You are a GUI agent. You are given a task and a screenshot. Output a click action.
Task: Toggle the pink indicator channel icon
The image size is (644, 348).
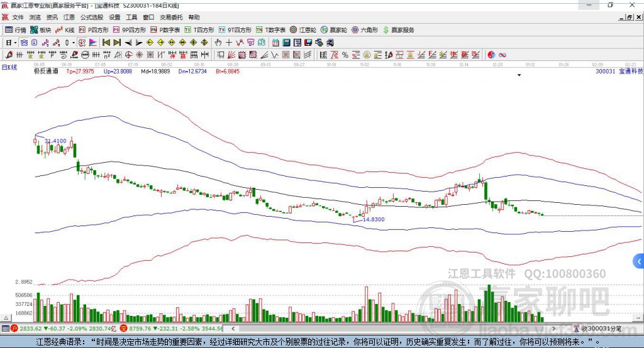click(x=82, y=43)
